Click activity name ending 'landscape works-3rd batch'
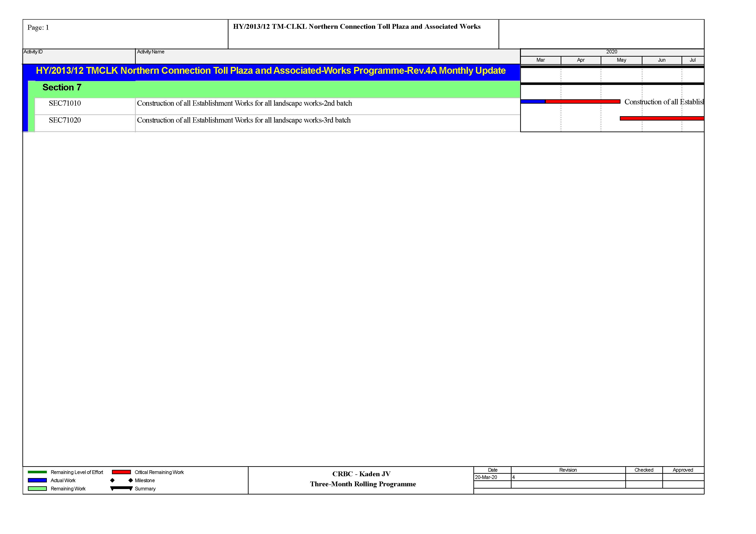Screen dimensions: 756x534 tap(244, 120)
